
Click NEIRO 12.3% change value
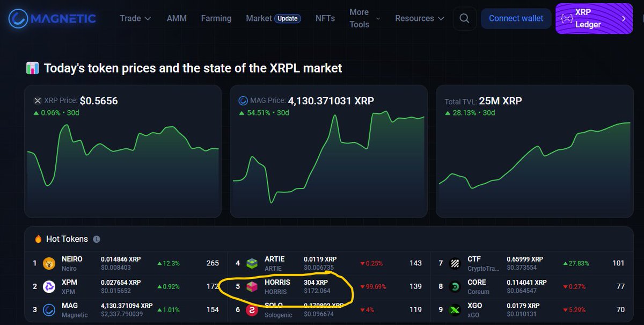[169, 263]
